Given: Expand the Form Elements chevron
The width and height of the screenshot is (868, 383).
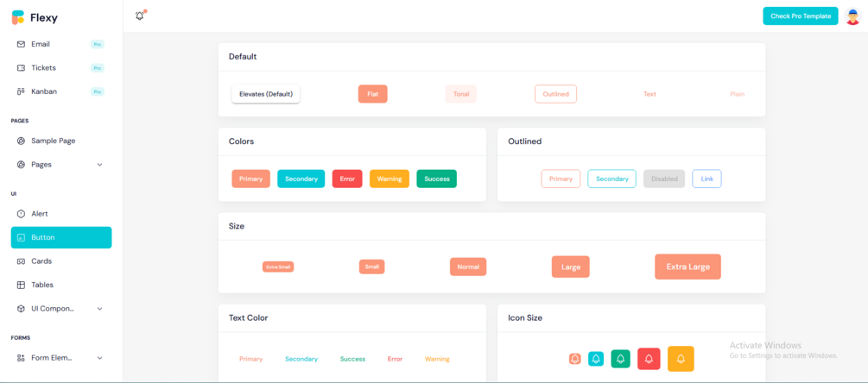Looking at the screenshot, I should pos(99,358).
